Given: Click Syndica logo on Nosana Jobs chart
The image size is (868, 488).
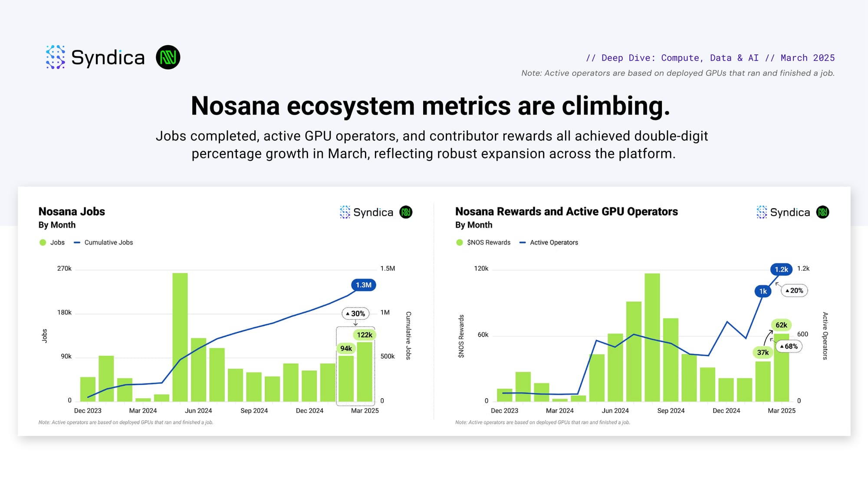Looking at the screenshot, I should coord(366,212).
